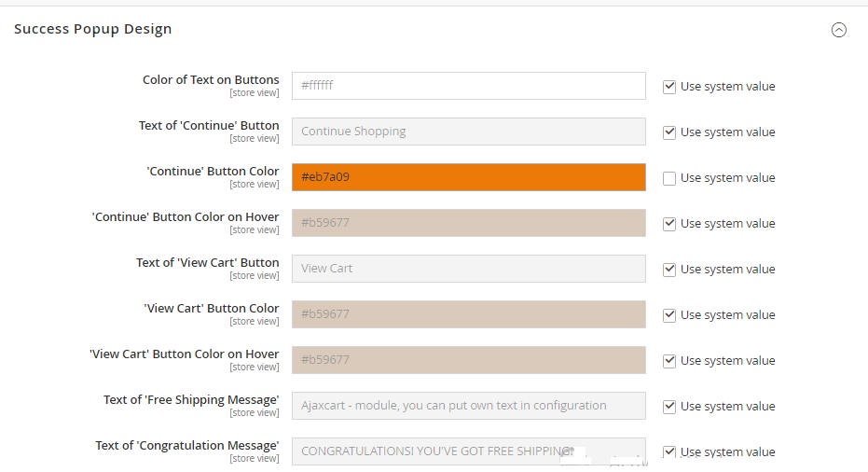Click the 'View Cart' Button Color swatch field
Screen dimensions: 868x472
pos(468,314)
